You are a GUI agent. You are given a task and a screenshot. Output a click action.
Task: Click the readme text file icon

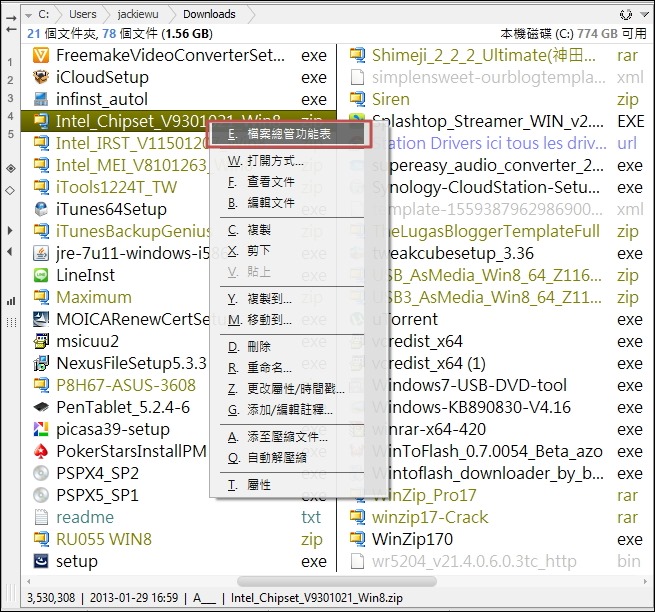tap(41, 518)
